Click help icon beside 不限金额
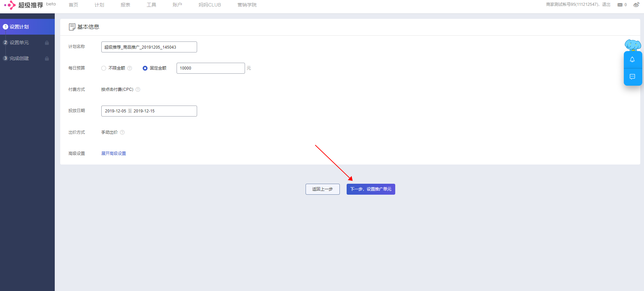The image size is (644, 291). click(130, 68)
